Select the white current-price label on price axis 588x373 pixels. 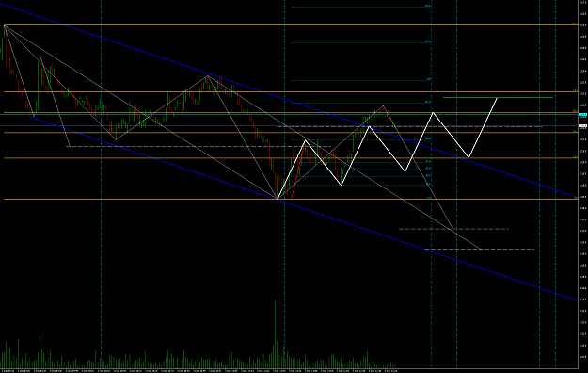[x=582, y=126]
